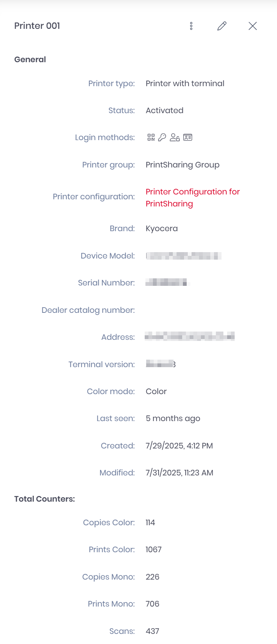Select the Prints Color value 1067

point(153,549)
